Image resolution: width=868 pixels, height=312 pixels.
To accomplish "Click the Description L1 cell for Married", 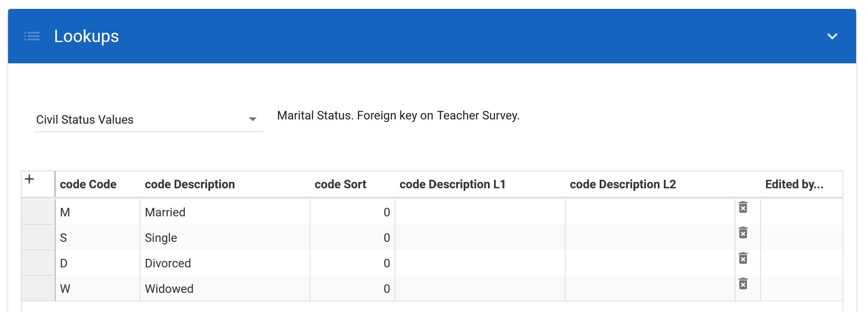I will click(480, 212).
